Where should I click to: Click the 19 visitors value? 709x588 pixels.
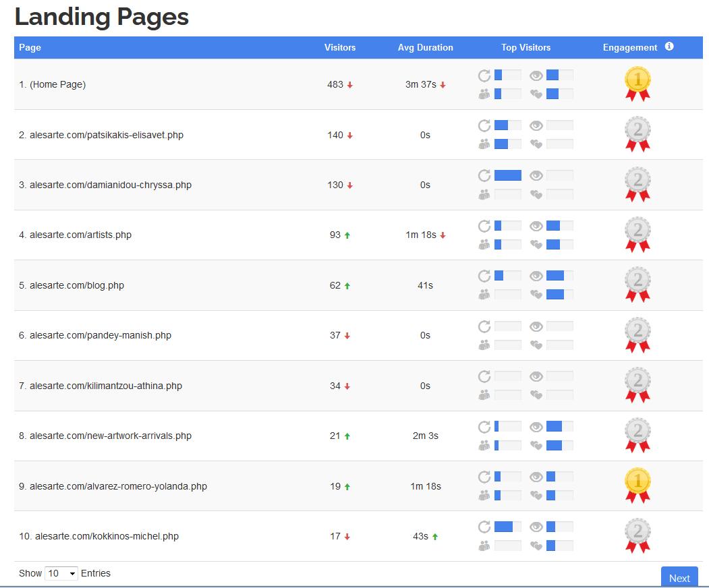[x=335, y=486]
